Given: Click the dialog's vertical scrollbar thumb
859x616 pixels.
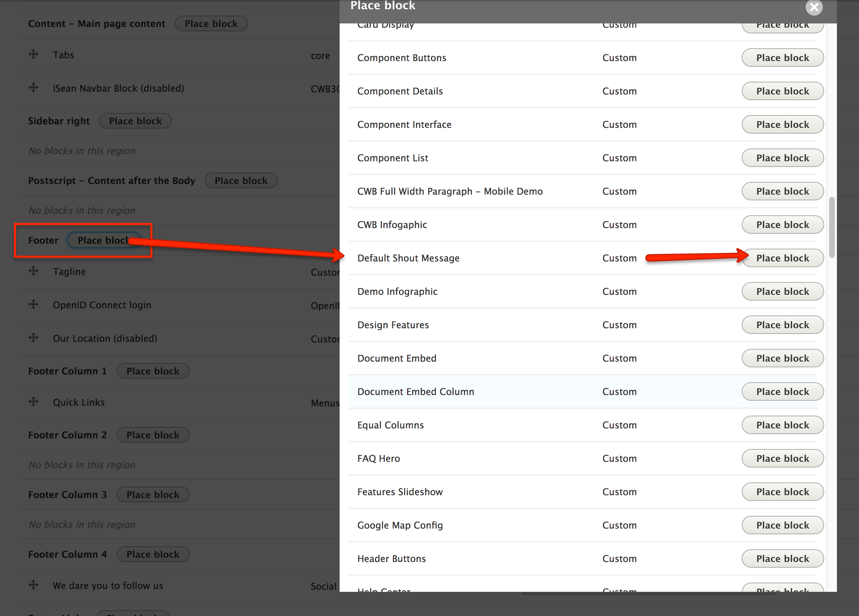Looking at the screenshot, I should click(832, 227).
